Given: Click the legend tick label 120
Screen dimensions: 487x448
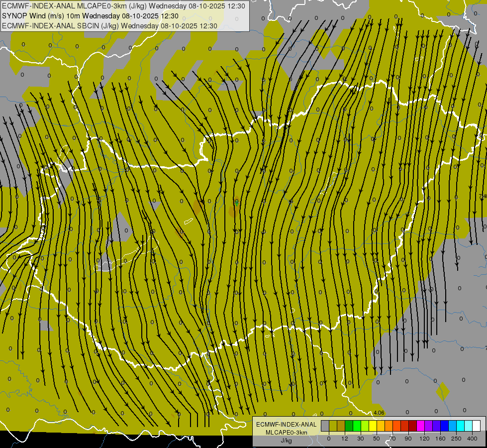Looking at the screenshot, I should click(424, 439).
